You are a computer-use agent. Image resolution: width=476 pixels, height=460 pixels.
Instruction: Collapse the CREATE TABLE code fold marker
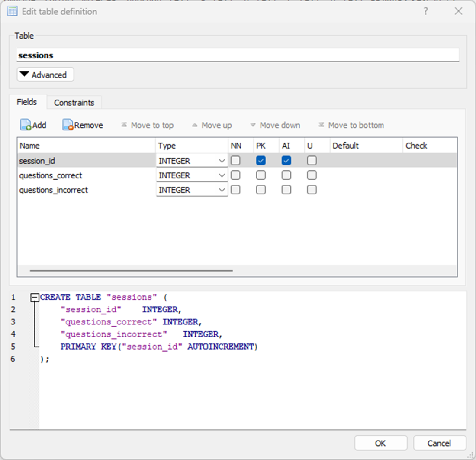35,297
